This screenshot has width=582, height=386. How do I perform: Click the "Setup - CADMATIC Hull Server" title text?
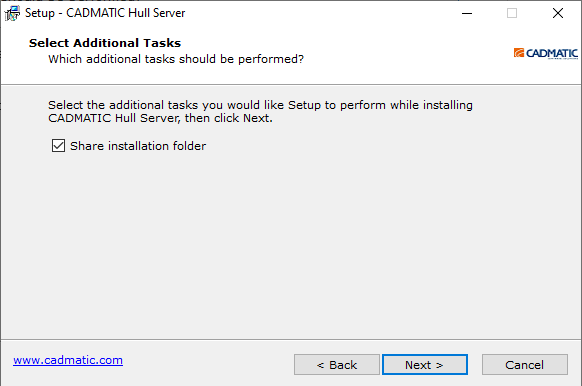pyautogui.click(x=105, y=13)
